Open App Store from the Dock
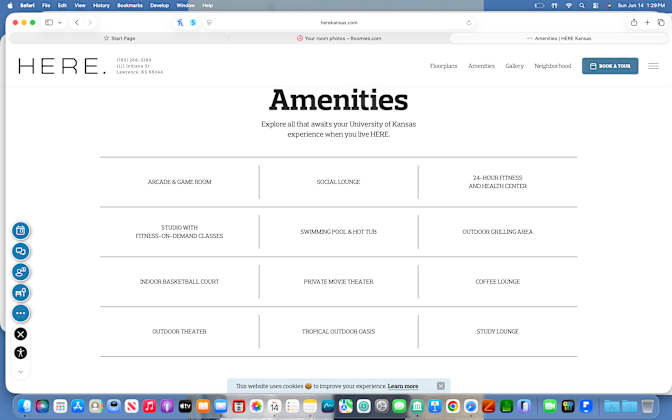This screenshot has width=672, height=420. pyautogui.click(x=78, y=406)
